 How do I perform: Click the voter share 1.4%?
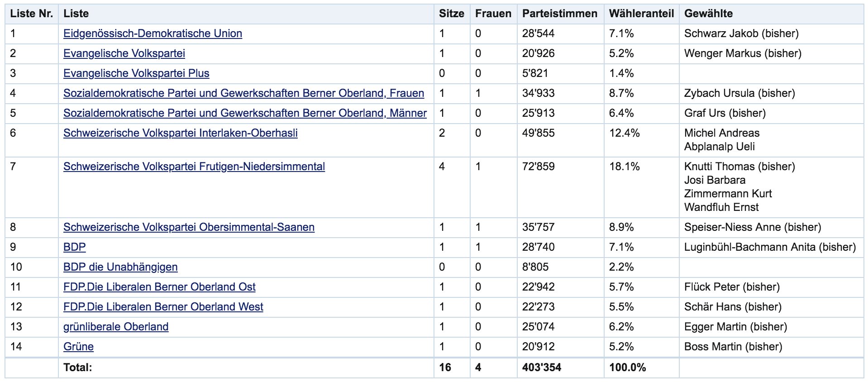point(621,73)
